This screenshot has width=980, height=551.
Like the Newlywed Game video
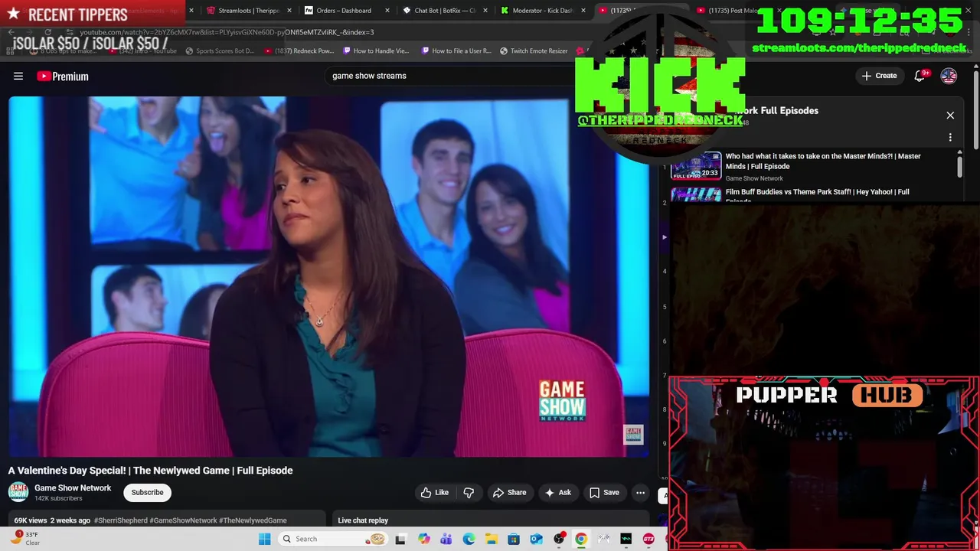(435, 493)
